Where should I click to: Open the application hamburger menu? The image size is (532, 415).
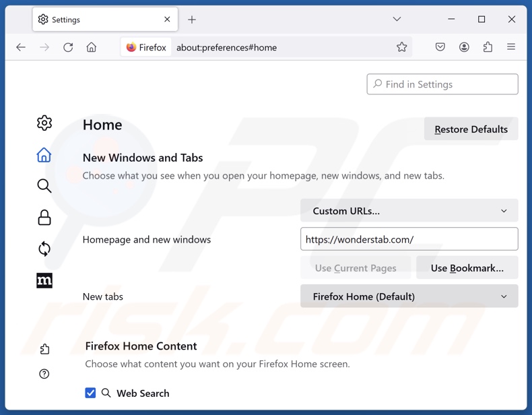511,47
